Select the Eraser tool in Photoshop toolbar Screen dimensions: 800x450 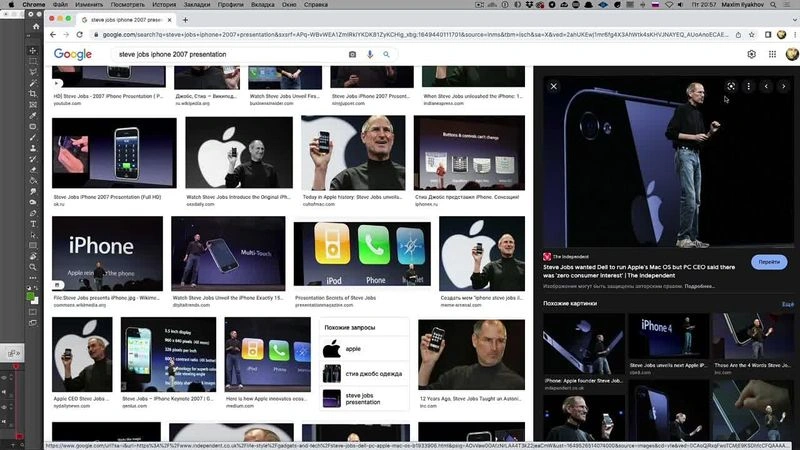[x=33, y=170]
